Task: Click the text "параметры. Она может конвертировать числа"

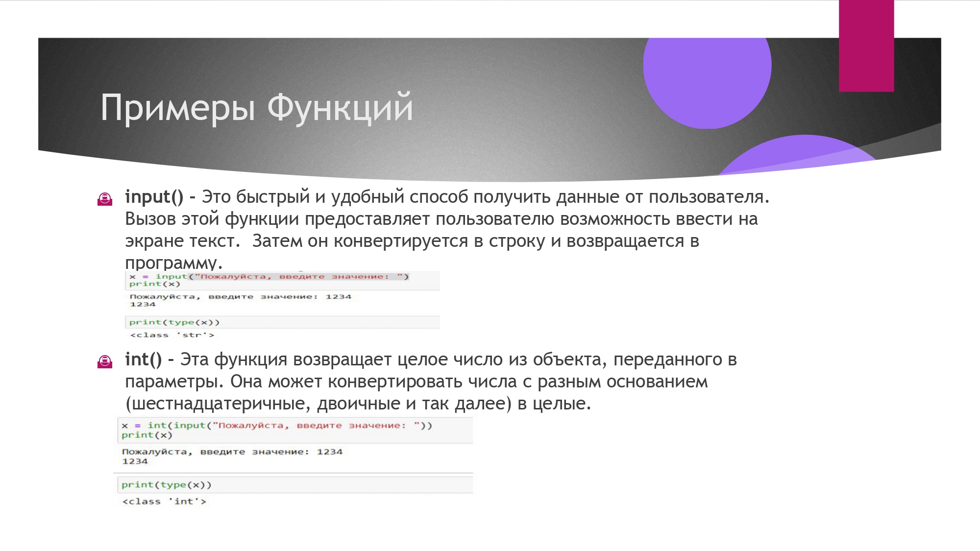Action: (321, 382)
